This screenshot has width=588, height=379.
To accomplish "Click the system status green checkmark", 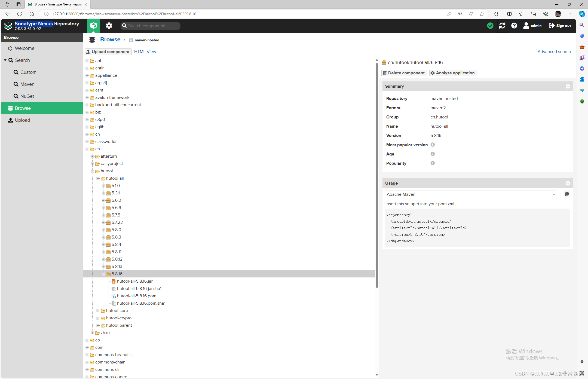I will click(490, 26).
